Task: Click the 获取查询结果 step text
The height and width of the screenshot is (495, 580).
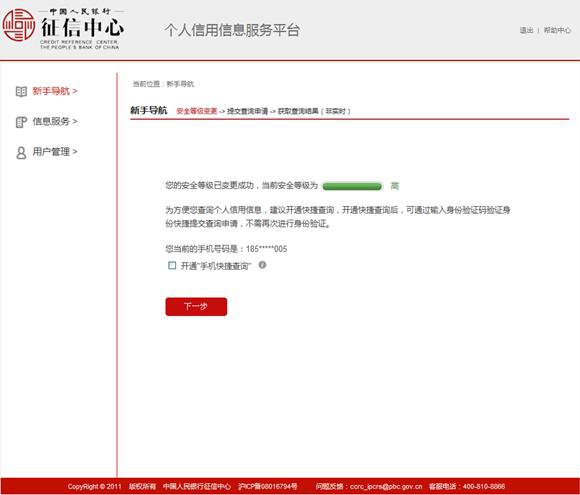Action: tap(298, 111)
